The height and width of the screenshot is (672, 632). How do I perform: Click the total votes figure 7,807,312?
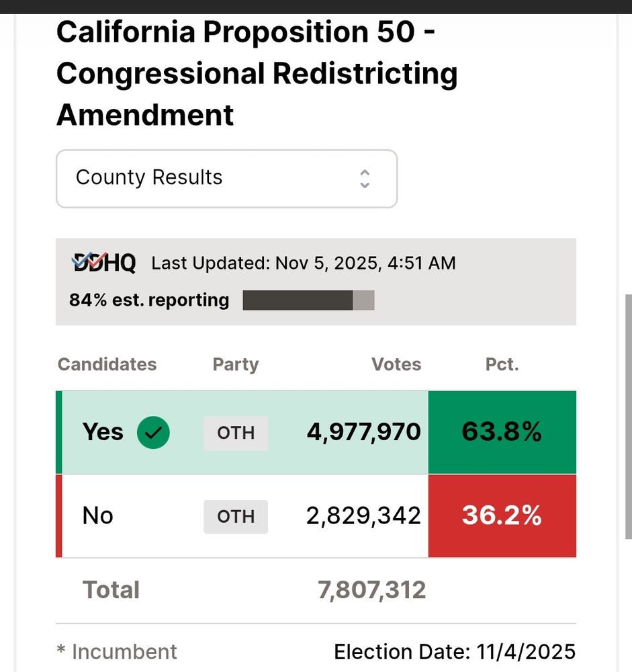click(x=371, y=591)
